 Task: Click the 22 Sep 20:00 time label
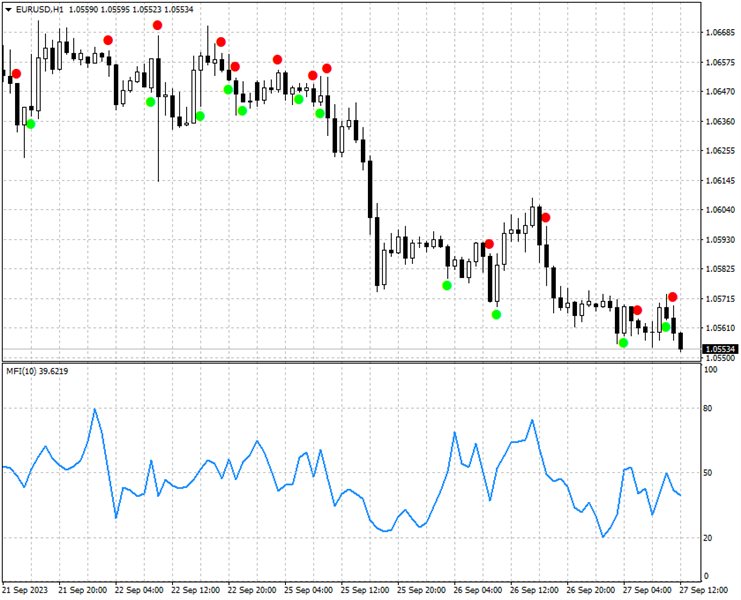tap(252, 591)
